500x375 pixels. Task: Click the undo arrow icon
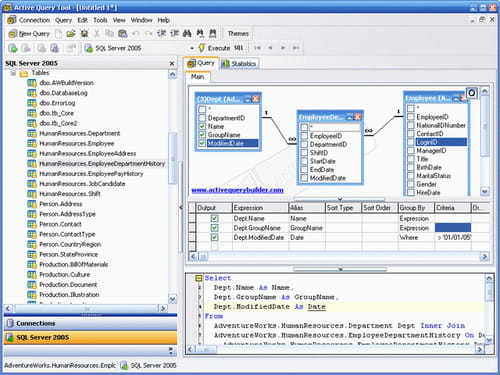(136, 33)
